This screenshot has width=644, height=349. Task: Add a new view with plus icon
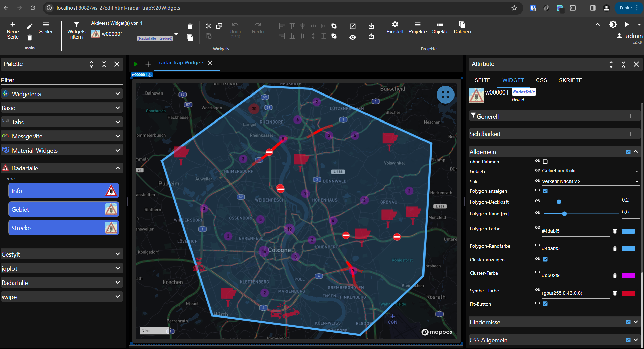[x=148, y=64]
